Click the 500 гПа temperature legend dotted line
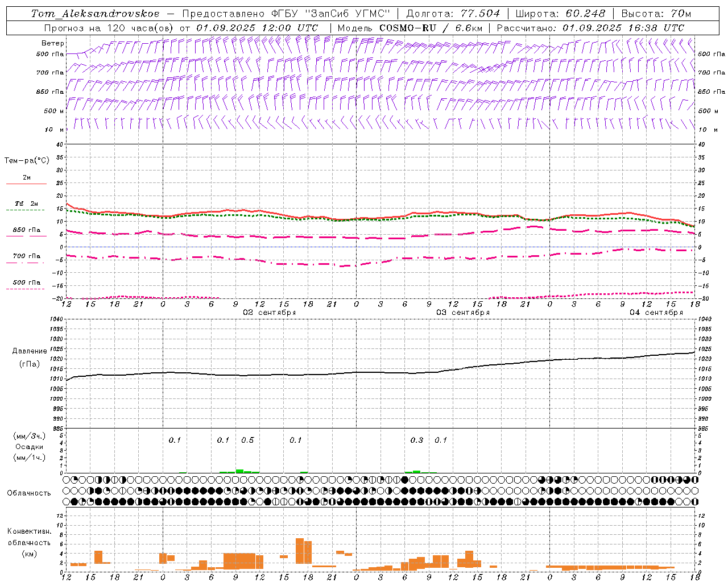Image resolution: width=728 pixels, height=582 pixels. coord(26,289)
